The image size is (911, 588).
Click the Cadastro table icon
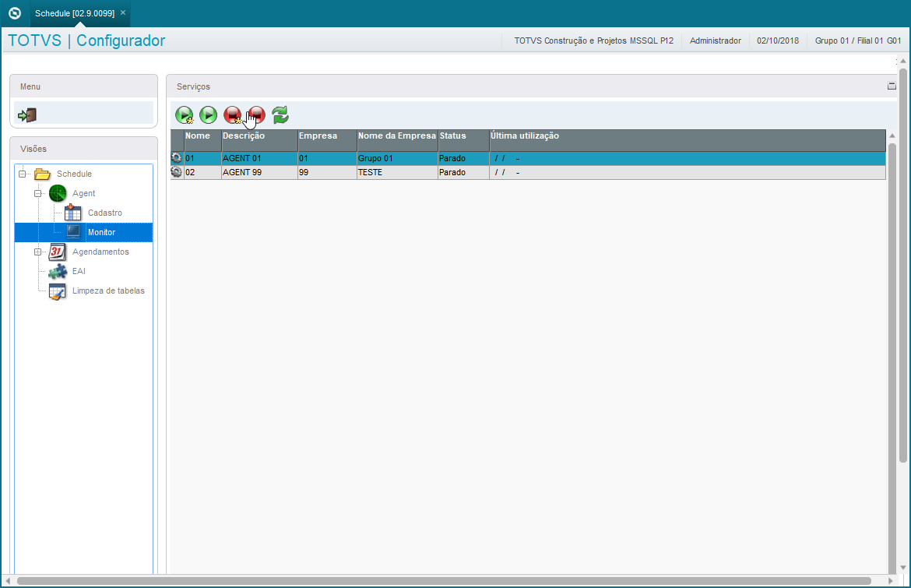click(x=72, y=213)
